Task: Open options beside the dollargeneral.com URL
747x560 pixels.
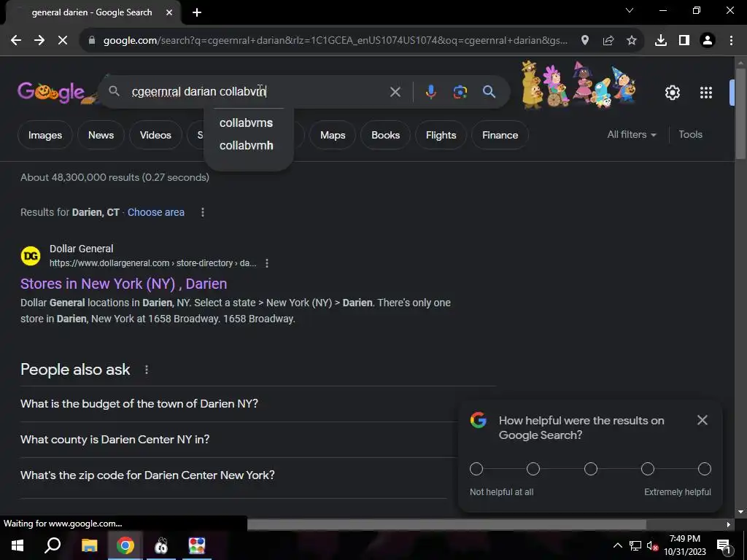Action: pos(267,263)
